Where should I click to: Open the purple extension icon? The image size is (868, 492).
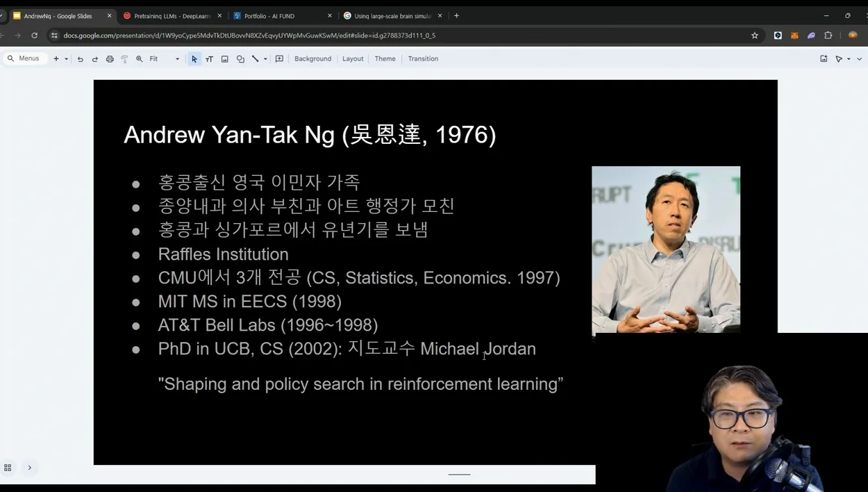tap(811, 35)
